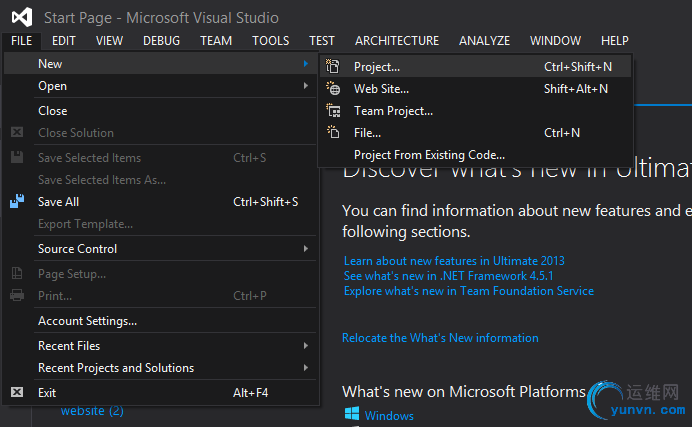
Task: Click the Exit X icon
Action: [17, 392]
